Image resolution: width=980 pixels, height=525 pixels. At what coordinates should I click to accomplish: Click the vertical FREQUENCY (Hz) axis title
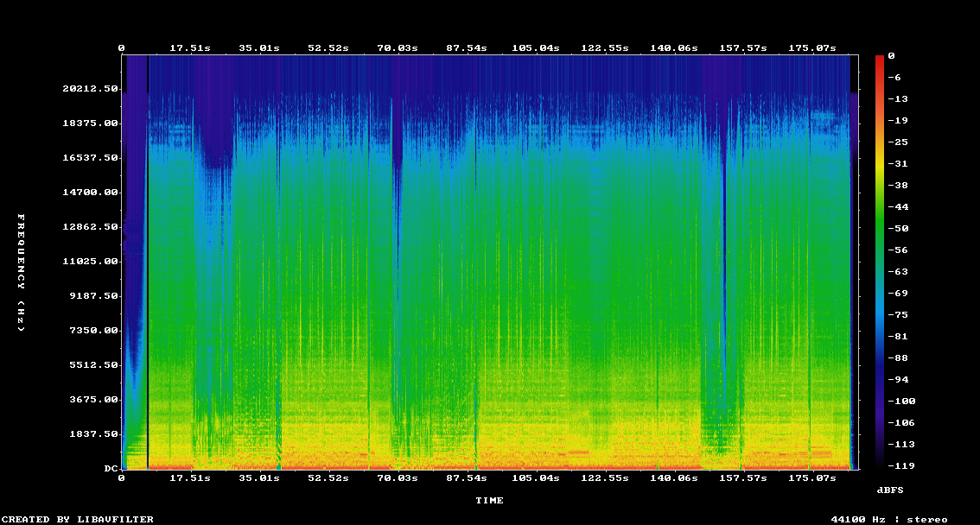22,273
